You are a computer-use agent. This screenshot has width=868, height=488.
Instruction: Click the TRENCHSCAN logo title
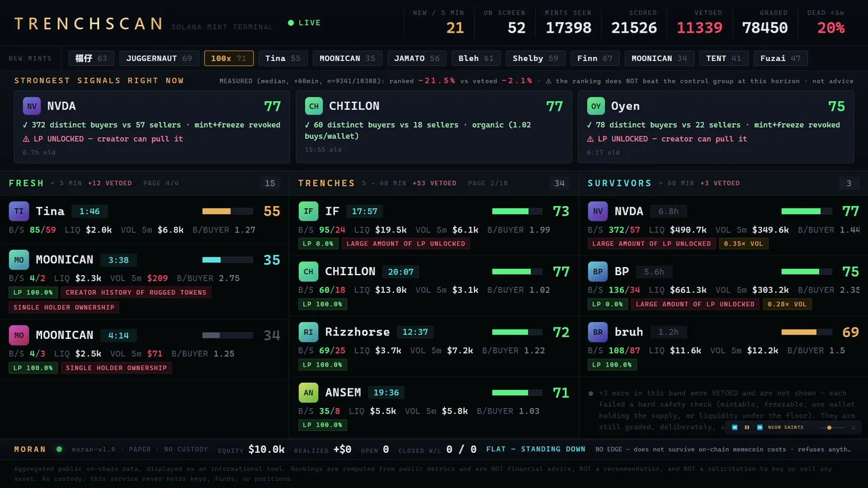(x=89, y=24)
